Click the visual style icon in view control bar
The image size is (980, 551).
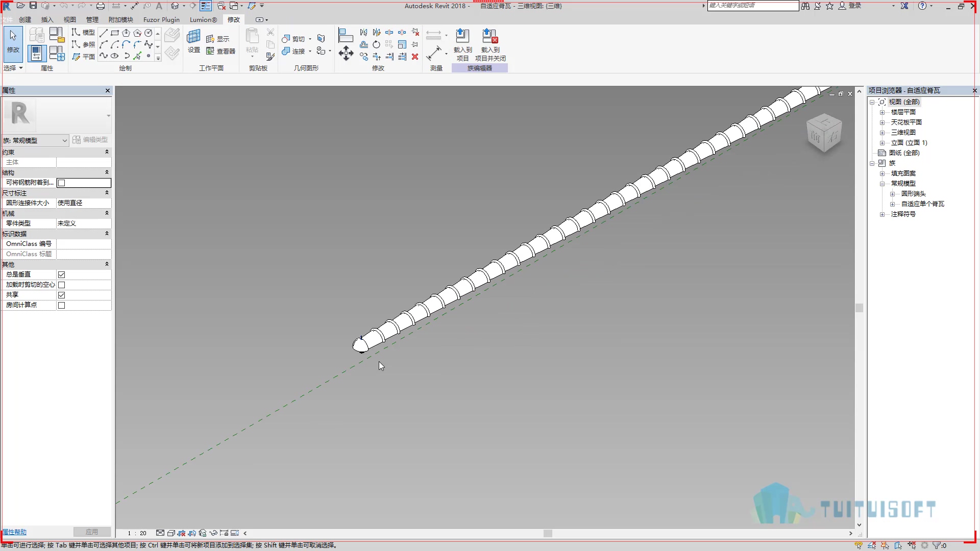click(171, 533)
